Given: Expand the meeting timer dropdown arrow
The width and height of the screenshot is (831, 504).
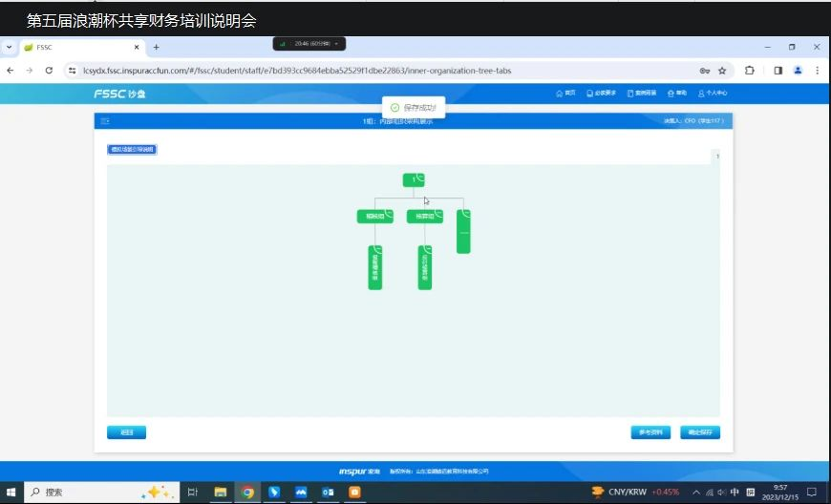Looking at the screenshot, I should click(x=337, y=44).
